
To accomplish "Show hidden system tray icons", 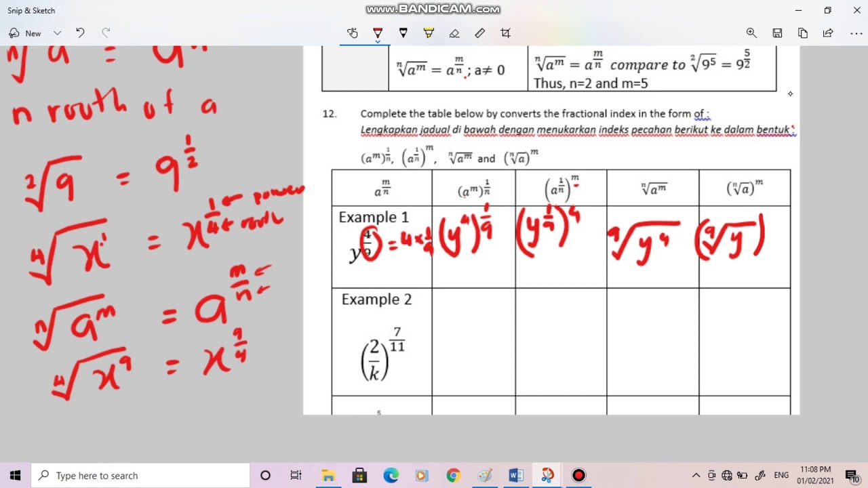I will point(696,475).
